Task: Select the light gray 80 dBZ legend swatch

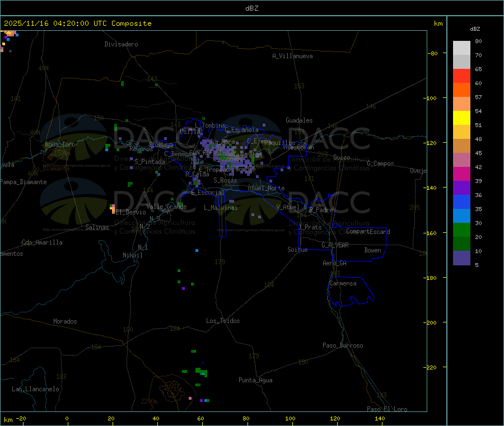Action: 461,48
